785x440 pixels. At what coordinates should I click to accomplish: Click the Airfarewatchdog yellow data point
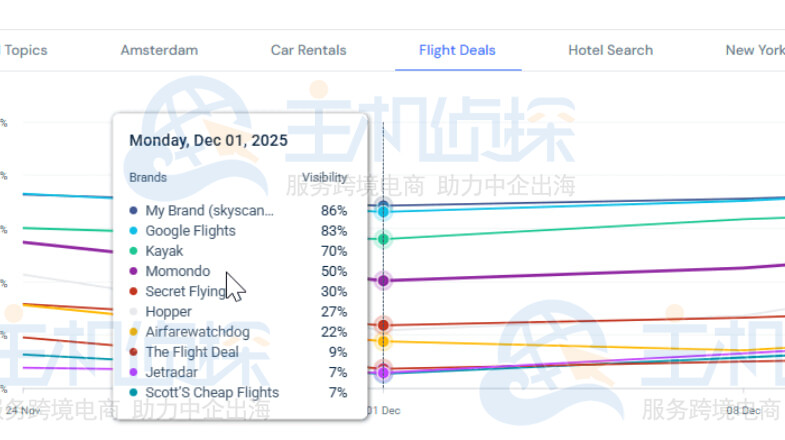point(383,342)
